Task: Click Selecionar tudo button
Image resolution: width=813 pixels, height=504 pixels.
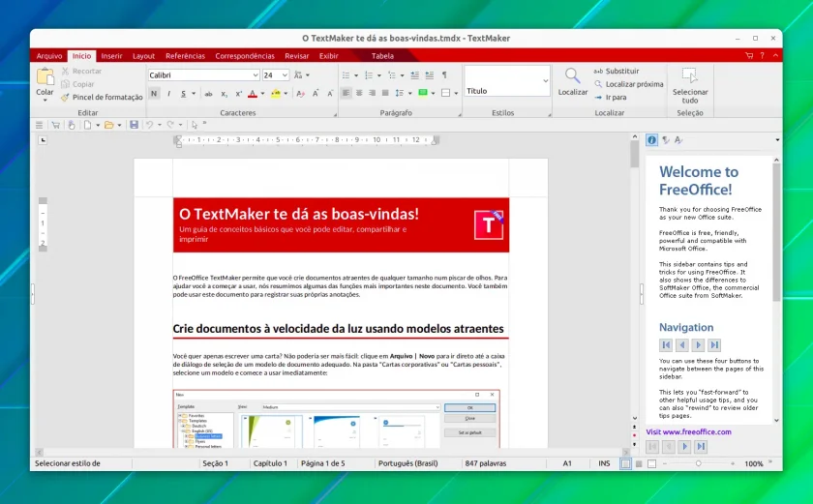Action: pyautogui.click(x=690, y=85)
